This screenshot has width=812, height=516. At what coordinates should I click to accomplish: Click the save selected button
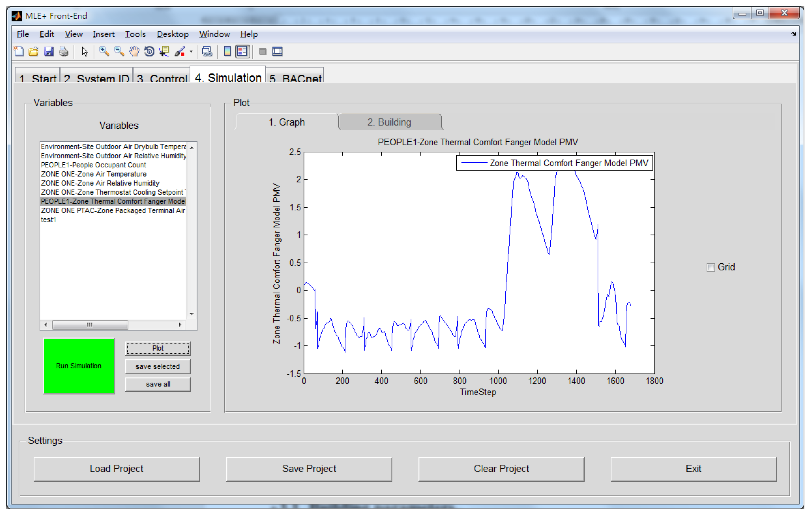coord(158,366)
